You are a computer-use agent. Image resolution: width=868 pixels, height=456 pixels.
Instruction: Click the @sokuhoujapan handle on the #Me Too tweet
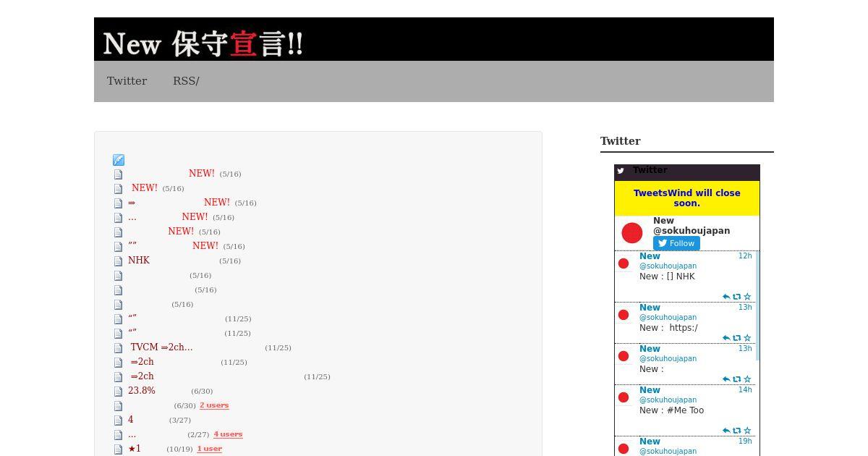[668, 400]
